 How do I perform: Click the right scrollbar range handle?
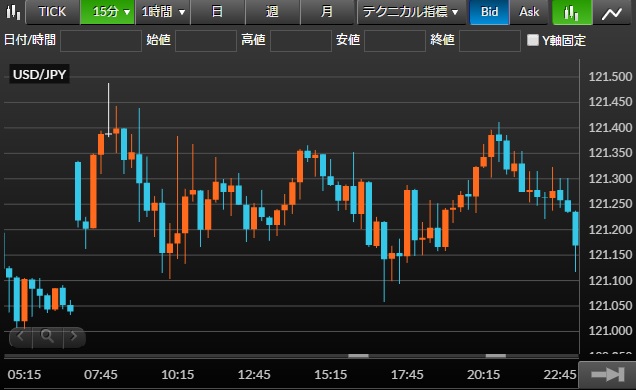(x=496, y=356)
